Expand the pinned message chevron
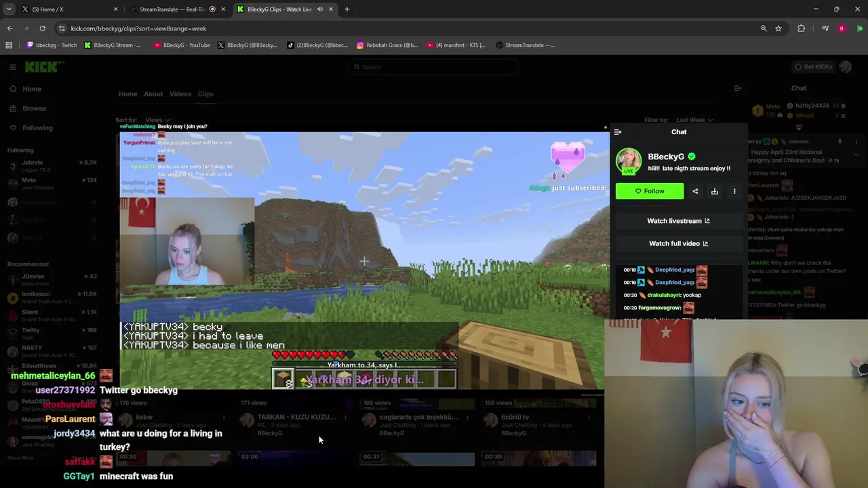Viewport: 868px width, 488px height. [856, 155]
